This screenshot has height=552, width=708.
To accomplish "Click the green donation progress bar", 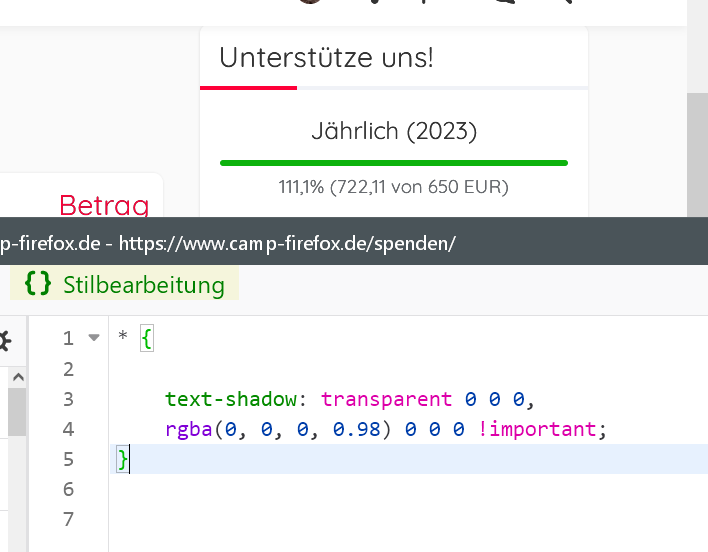I will 394,162.
